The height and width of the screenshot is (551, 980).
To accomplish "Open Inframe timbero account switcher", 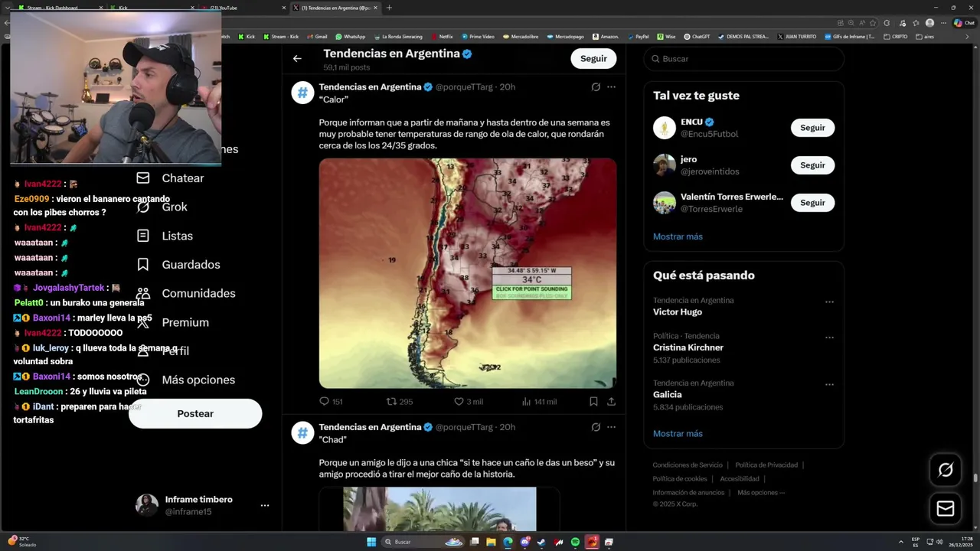I will click(x=202, y=506).
